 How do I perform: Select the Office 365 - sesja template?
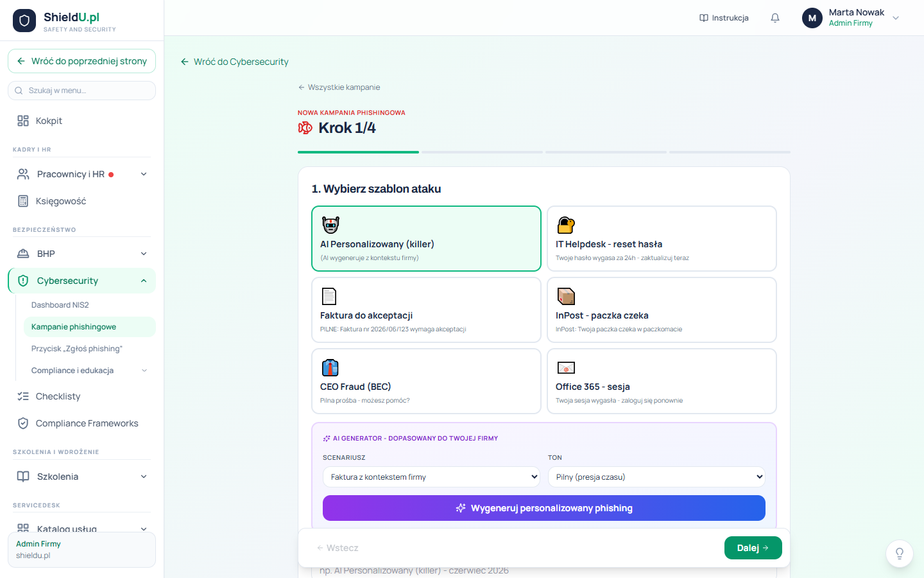coord(662,381)
